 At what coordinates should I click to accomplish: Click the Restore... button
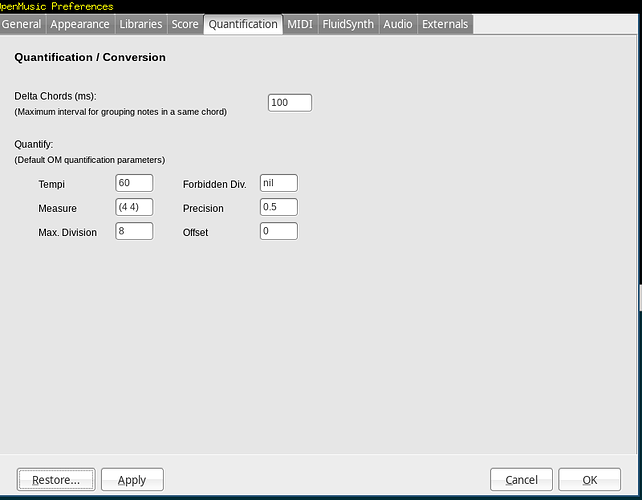(x=56, y=480)
